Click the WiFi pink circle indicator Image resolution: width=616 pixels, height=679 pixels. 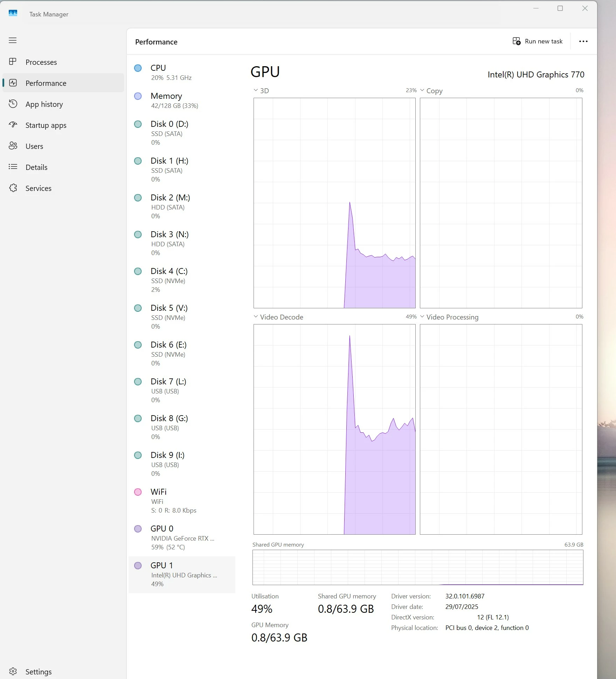click(138, 492)
